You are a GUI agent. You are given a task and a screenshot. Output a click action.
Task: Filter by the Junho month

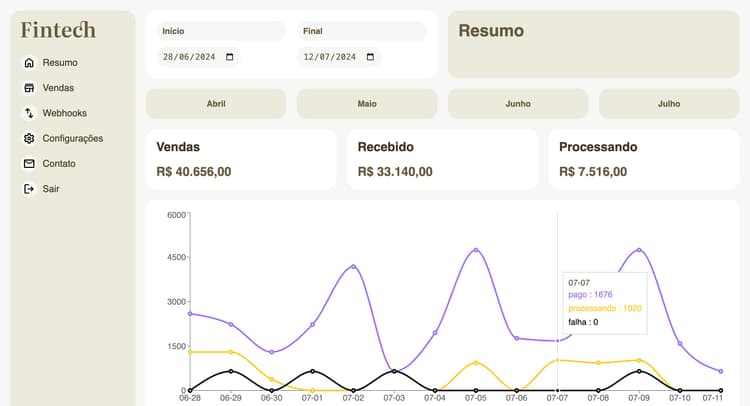click(518, 104)
